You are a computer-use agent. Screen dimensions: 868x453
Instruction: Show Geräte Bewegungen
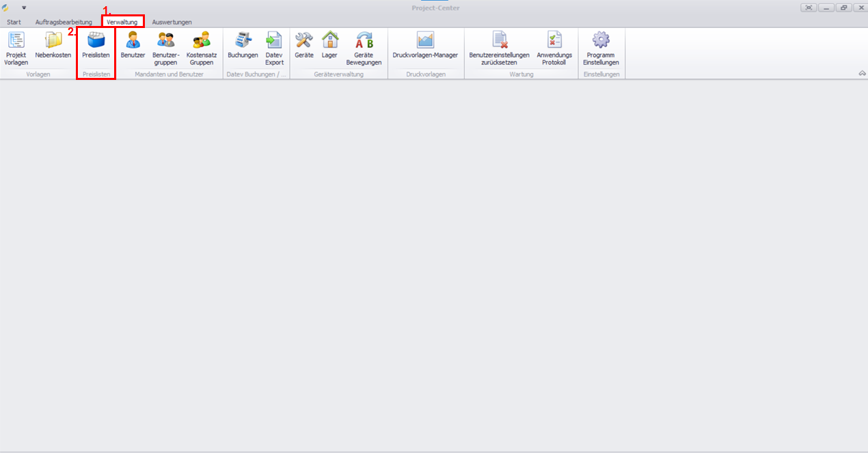(364, 48)
